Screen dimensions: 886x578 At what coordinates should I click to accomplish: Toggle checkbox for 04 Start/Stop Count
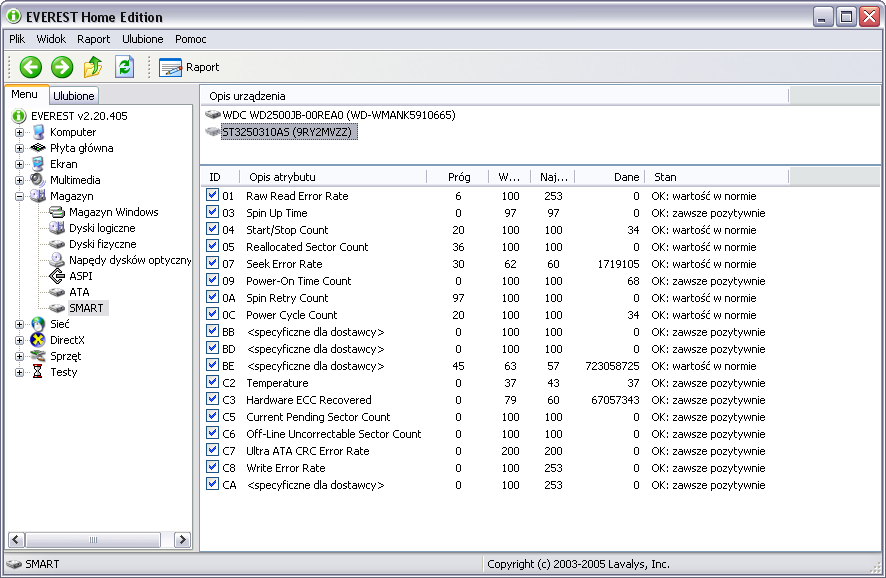212,229
